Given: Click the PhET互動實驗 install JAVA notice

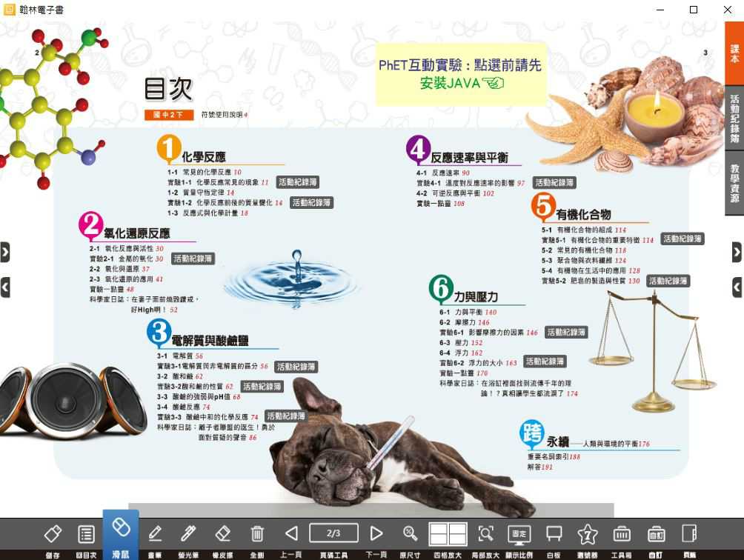Looking at the screenshot, I should [x=460, y=74].
